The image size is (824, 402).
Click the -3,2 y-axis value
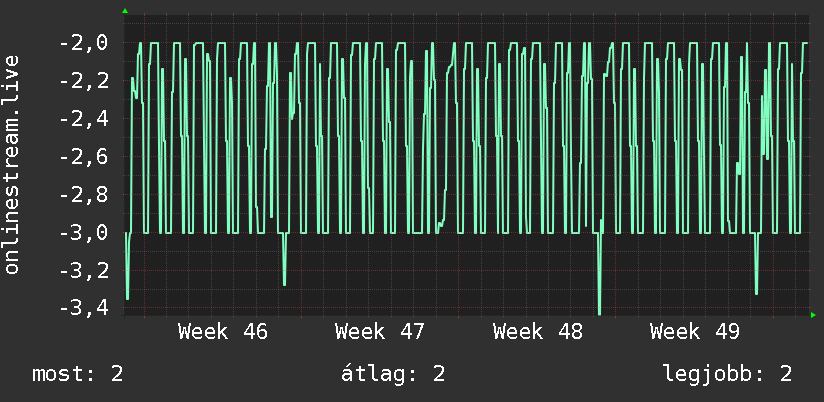coord(84,271)
